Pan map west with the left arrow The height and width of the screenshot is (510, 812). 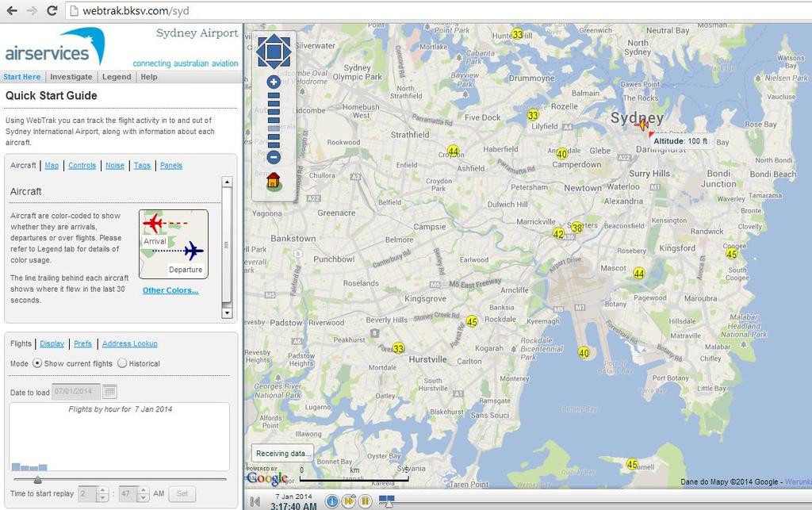(260, 52)
